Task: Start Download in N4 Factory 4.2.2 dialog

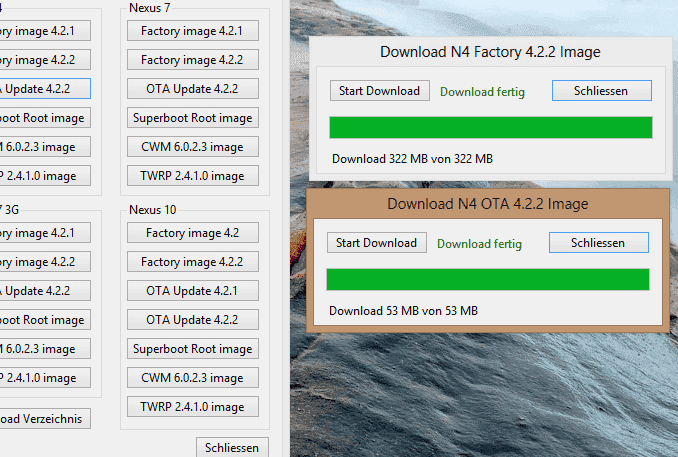Action: click(x=380, y=91)
